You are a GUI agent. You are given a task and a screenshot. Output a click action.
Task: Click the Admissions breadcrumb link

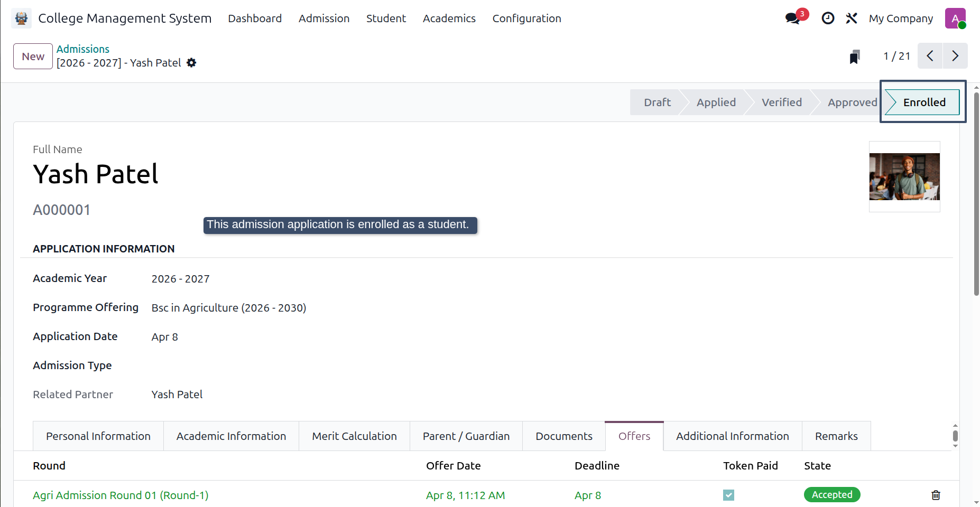pos(83,49)
